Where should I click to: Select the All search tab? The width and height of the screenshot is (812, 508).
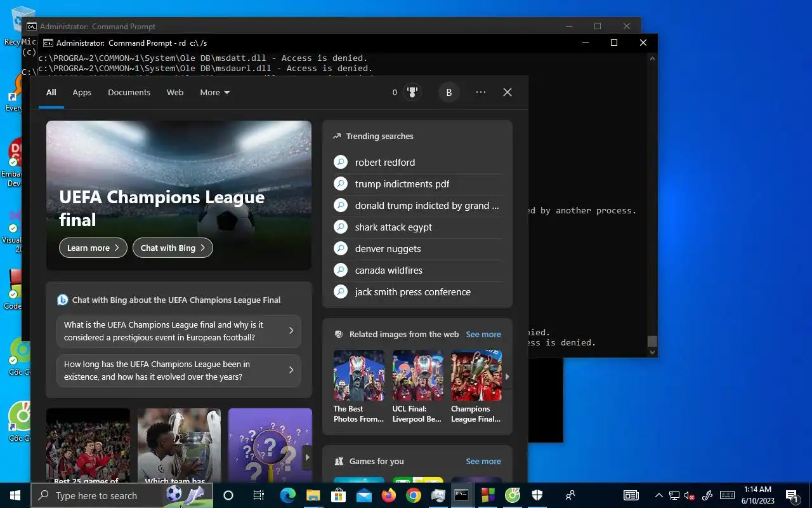(51, 92)
